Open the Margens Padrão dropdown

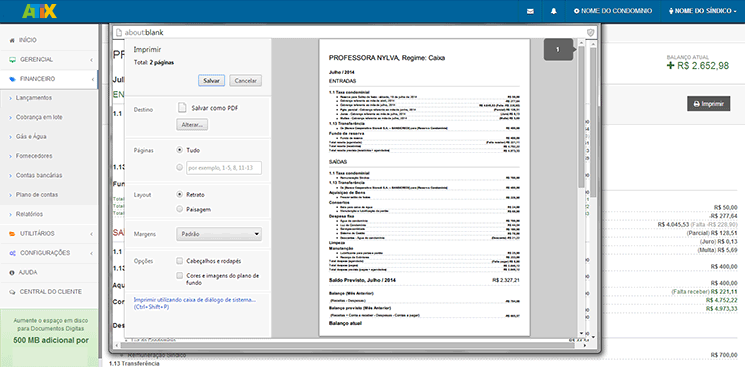coord(219,234)
